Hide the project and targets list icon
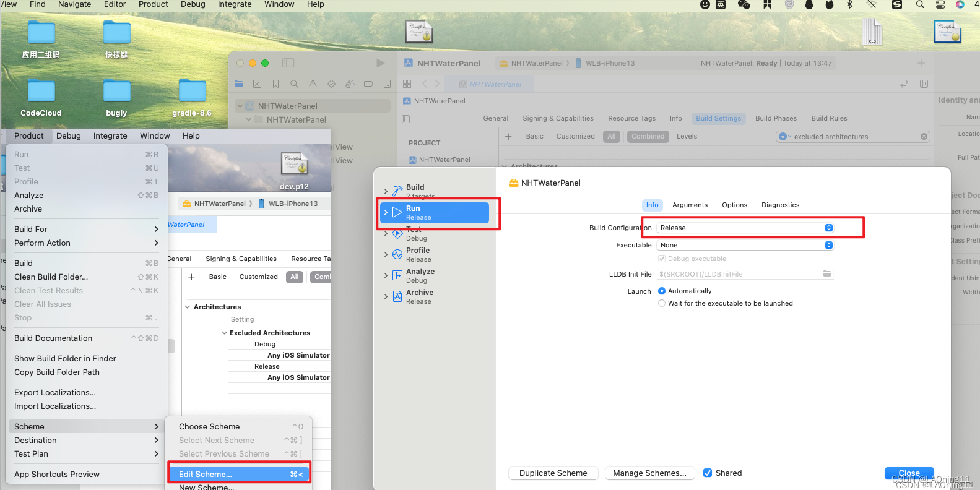This screenshot has height=490, width=980. coord(406,118)
